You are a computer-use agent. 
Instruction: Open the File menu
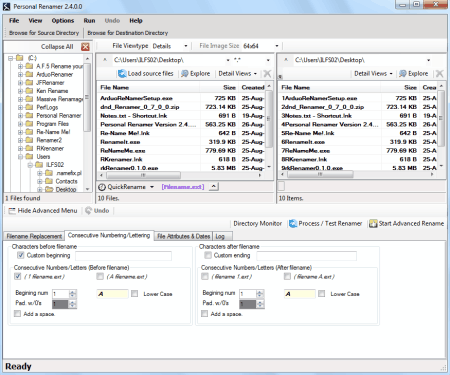pyautogui.click(x=14, y=21)
